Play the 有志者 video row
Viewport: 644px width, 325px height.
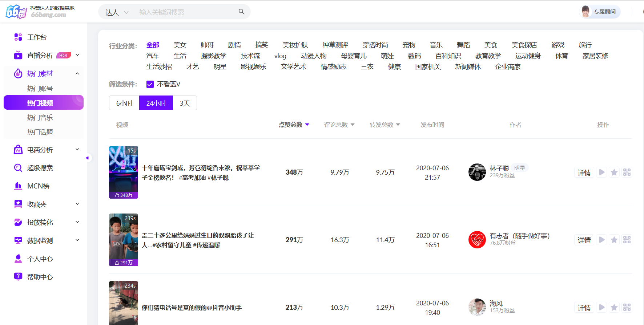tap(602, 240)
